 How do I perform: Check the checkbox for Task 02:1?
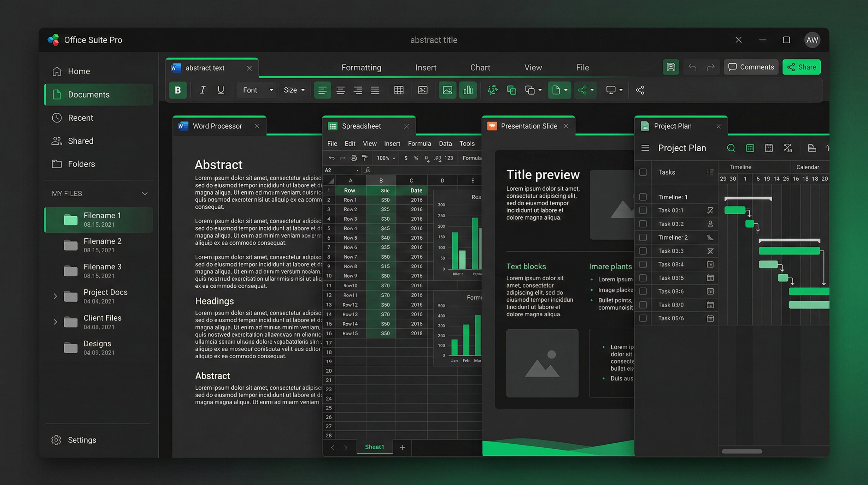tap(643, 210)
